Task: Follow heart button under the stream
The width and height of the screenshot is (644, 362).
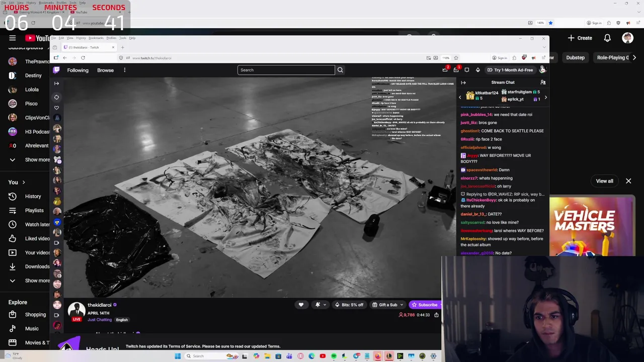Action: coord(301,305)
